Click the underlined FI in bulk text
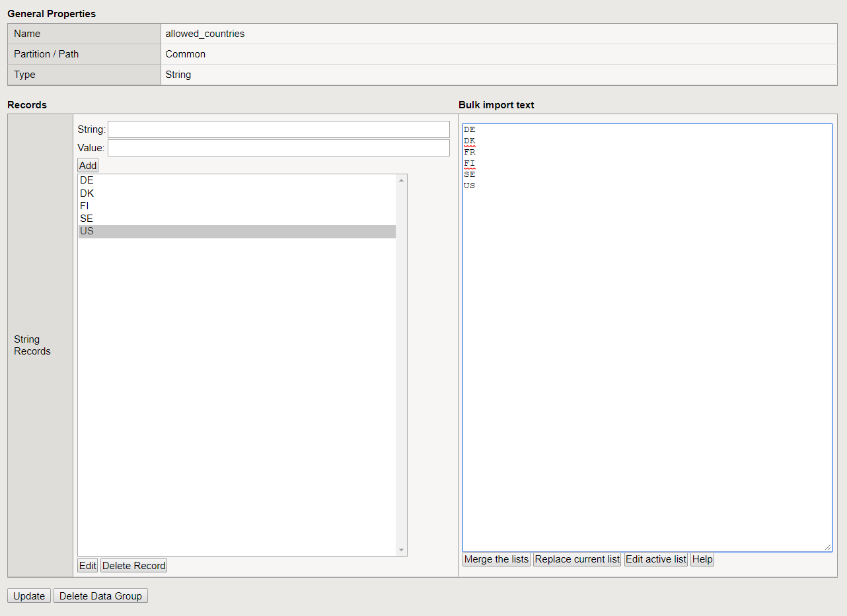The height and width of the screenshot is (616, 847). (469, 163)
